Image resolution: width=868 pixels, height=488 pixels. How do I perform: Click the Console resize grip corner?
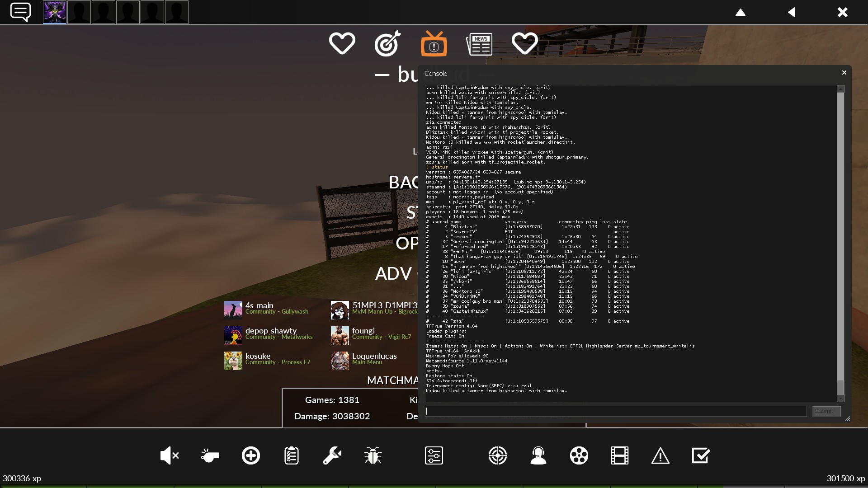(847, 419)
